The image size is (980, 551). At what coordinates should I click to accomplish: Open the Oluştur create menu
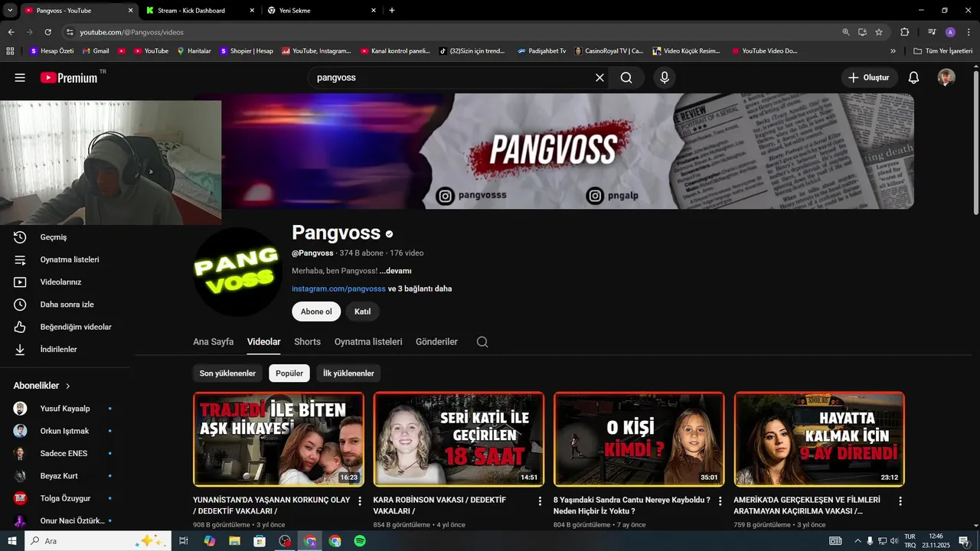[870, 77]
